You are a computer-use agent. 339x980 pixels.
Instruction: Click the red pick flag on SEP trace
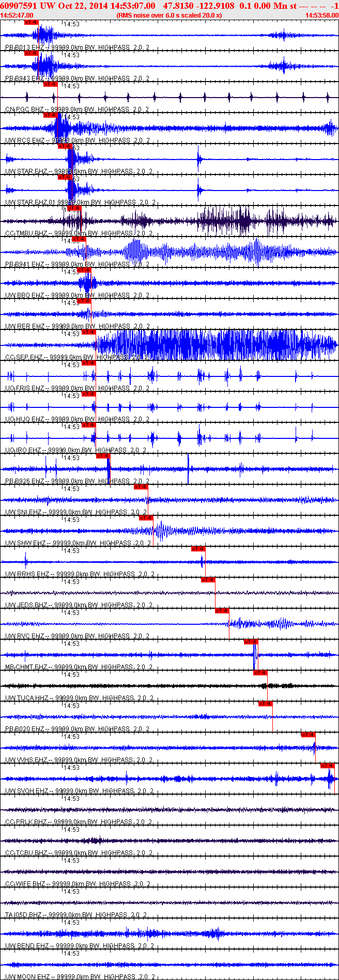coord(89,332)
